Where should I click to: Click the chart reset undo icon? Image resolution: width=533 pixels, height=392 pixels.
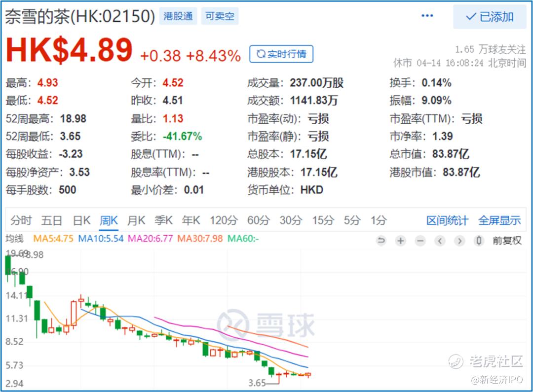click(381, 241)
